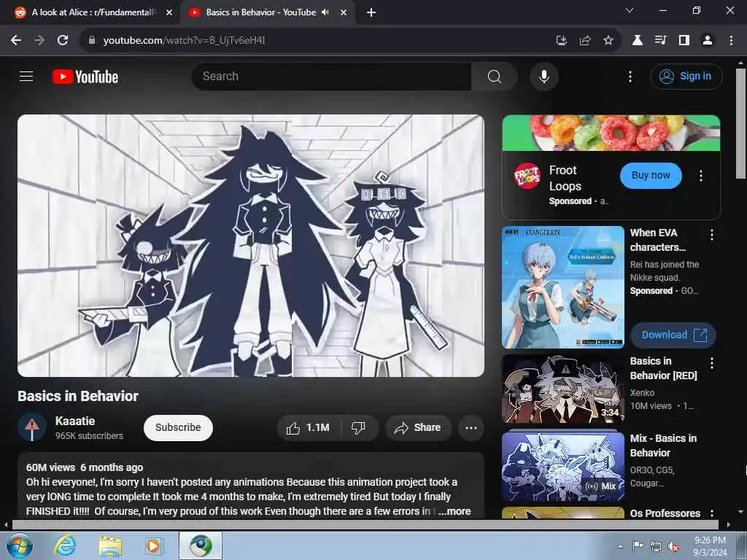Bookmark this page with star icon
Viewport: 747px width, 560px height.
tap(608, 41)
